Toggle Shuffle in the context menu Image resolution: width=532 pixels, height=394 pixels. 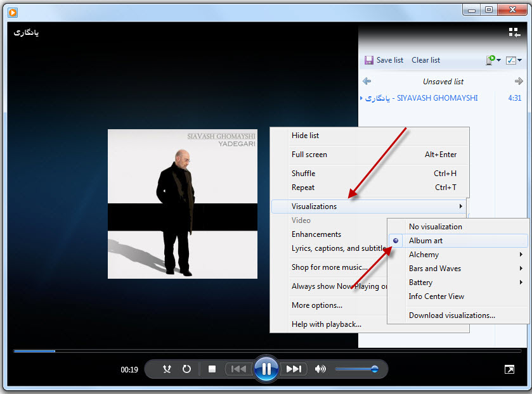pos(370,174)
